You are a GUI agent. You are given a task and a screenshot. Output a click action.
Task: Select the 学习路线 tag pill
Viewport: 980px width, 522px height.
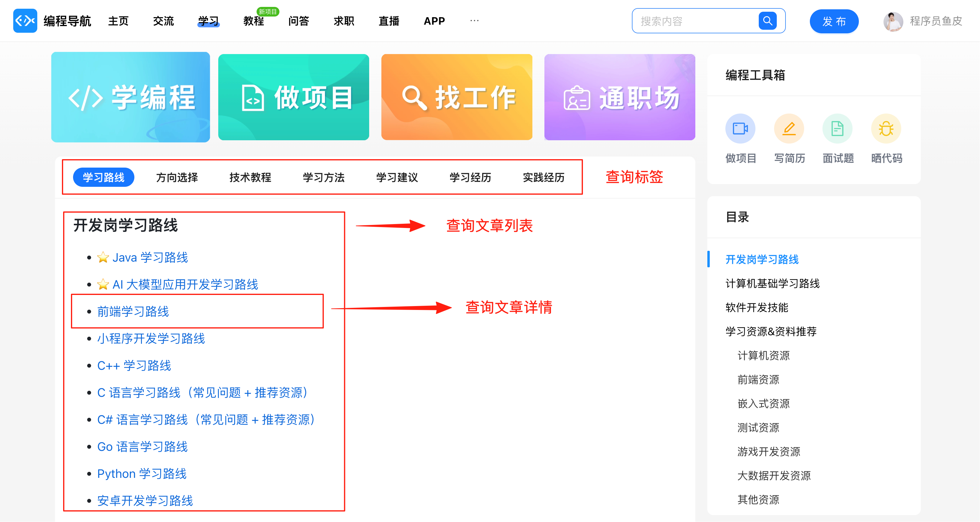[103, 177]
